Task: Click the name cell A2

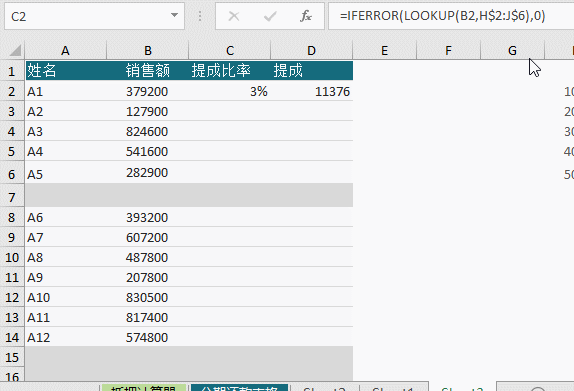Action: [66, 111]
